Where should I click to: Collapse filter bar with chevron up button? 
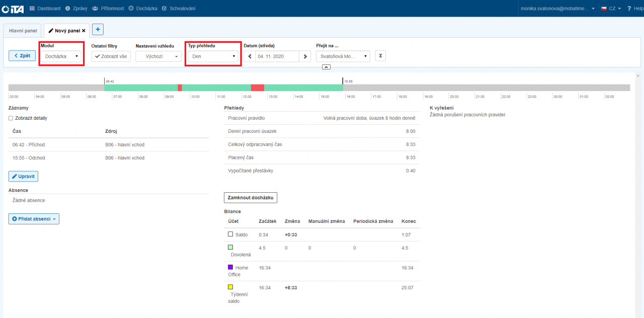coord(326,66)
